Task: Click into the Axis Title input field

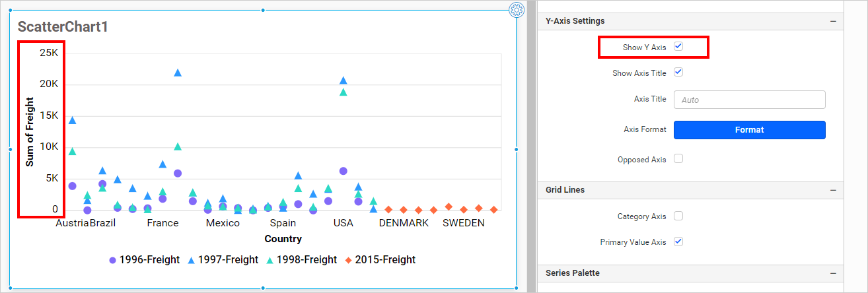Action: click(749, 100)
